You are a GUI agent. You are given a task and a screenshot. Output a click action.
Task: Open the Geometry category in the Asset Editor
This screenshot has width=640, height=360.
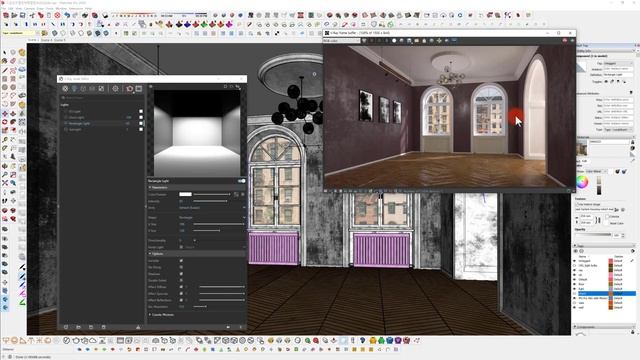point(83,89)
